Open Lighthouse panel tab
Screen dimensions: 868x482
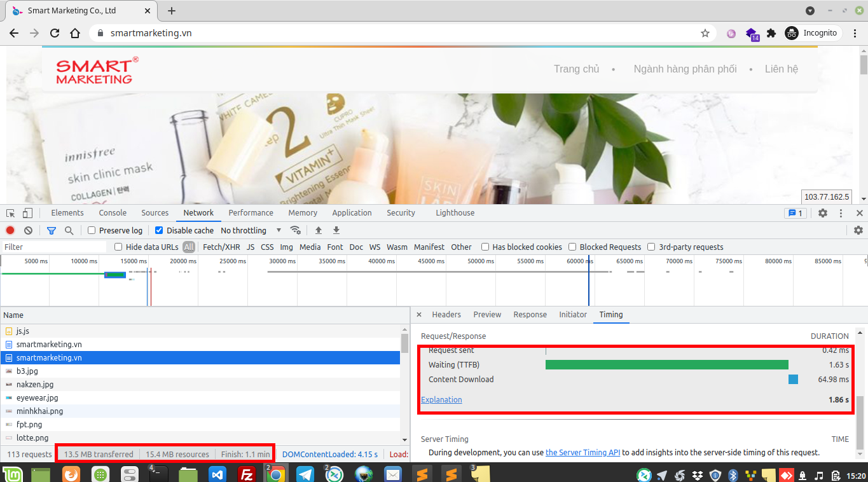point(455,213)
